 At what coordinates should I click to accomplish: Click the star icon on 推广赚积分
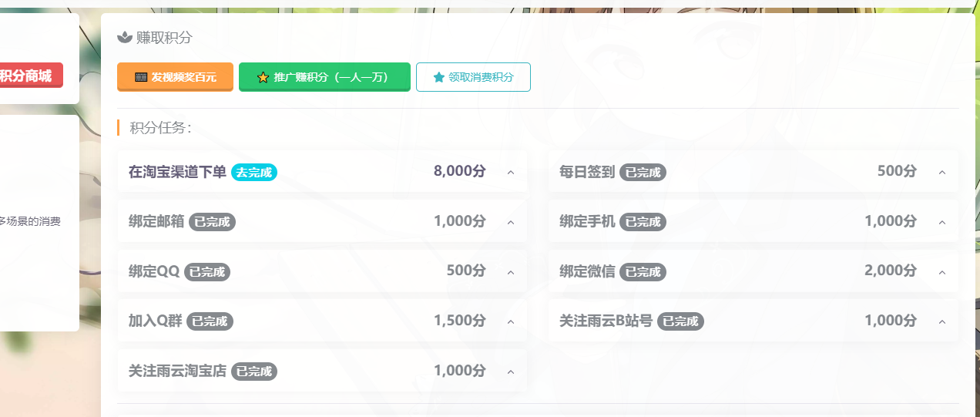(263, 77)
